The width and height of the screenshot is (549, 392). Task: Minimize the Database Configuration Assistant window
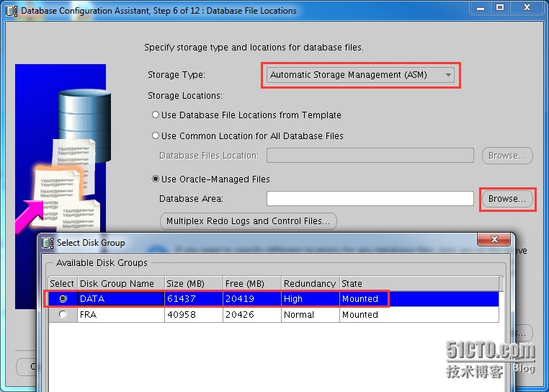pyautogui.click(x=481, y=8)
